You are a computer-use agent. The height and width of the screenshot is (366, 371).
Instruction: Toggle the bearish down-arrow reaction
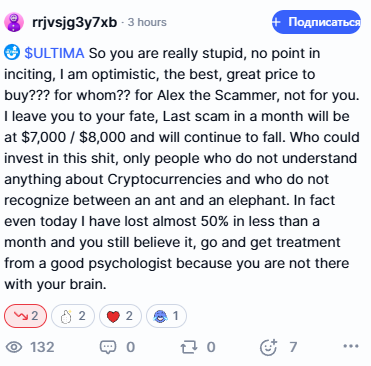tap(25, 316)
